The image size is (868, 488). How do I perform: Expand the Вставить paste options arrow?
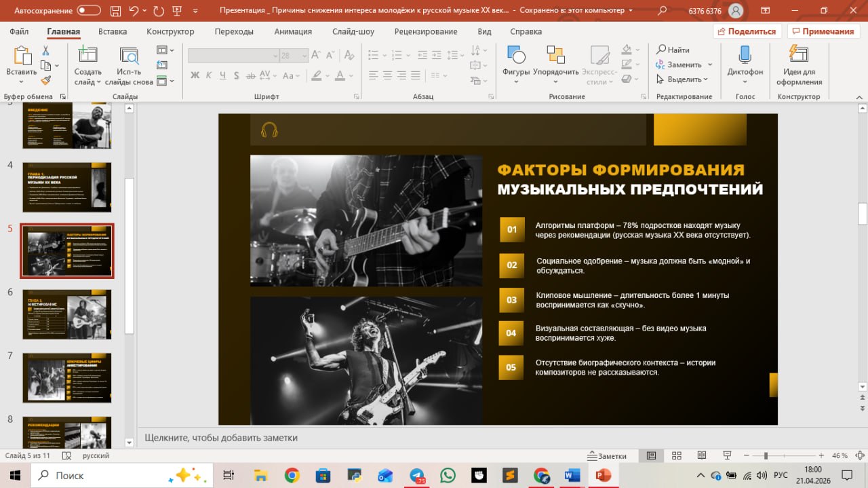tap(22, 81)
